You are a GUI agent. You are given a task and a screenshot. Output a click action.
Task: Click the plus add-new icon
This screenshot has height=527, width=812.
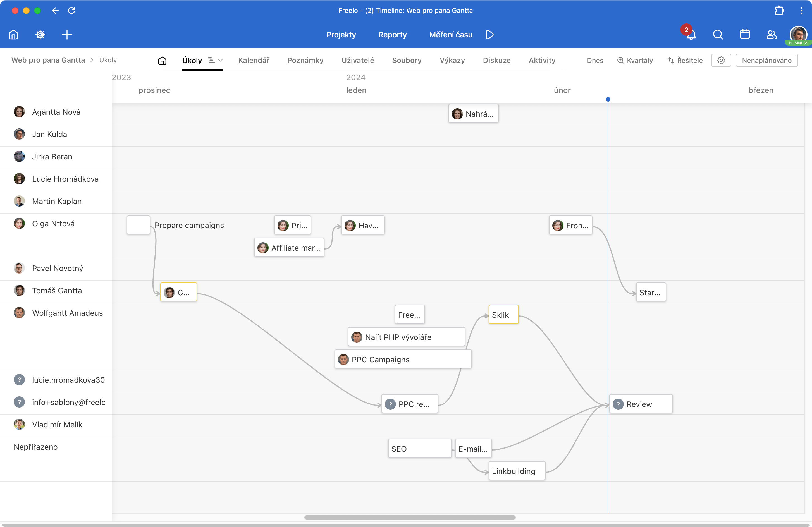[67, 35]
